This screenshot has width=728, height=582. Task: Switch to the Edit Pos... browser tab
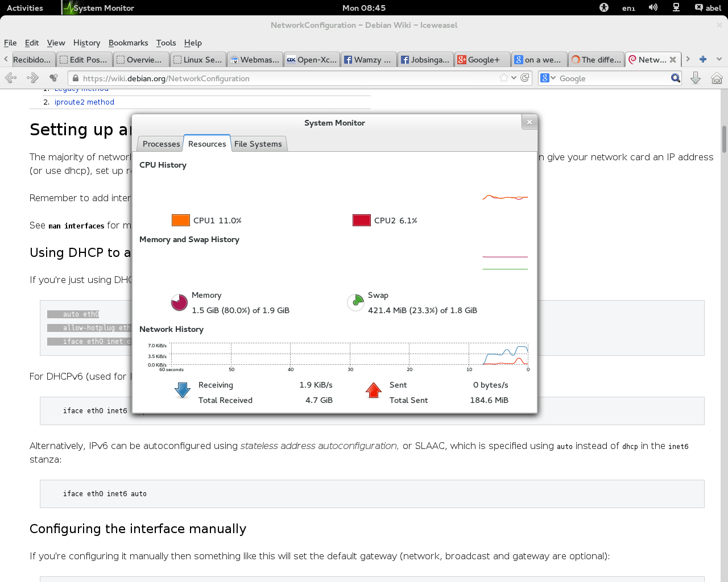(x=84, y=60)
